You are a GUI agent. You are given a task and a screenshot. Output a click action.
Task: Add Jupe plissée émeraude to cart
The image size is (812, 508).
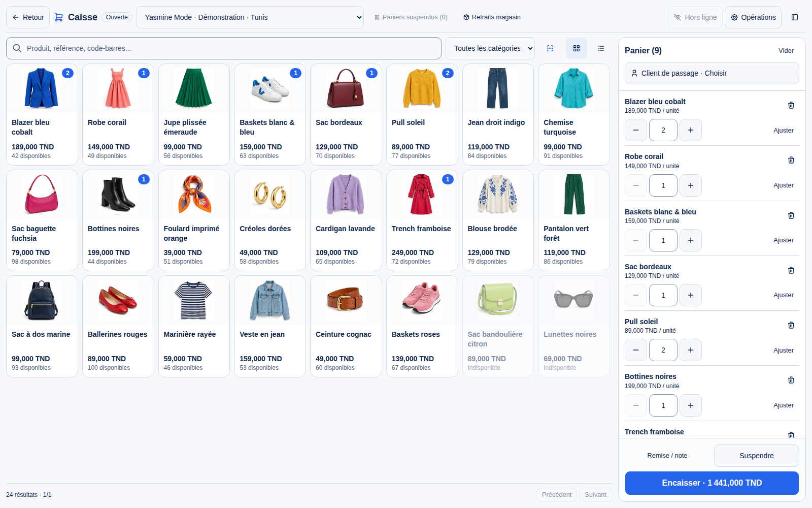(194, 114)
